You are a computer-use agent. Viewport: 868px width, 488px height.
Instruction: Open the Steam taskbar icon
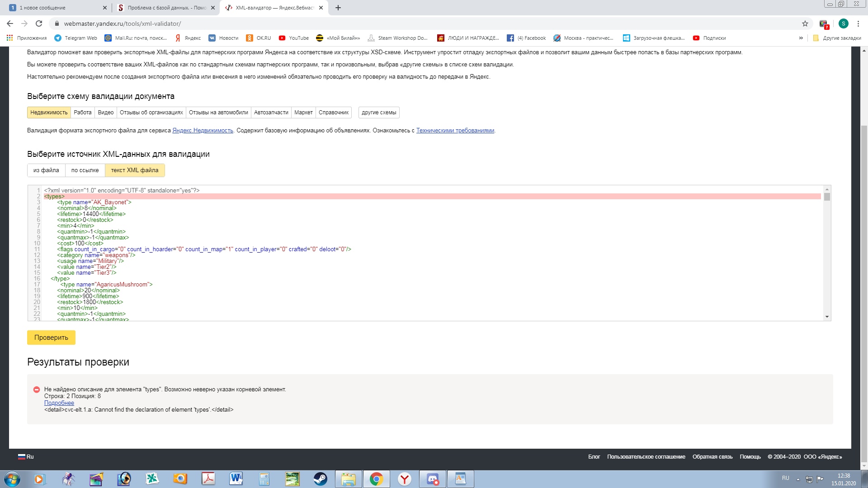pyautogui.click(x=320, y=479)
